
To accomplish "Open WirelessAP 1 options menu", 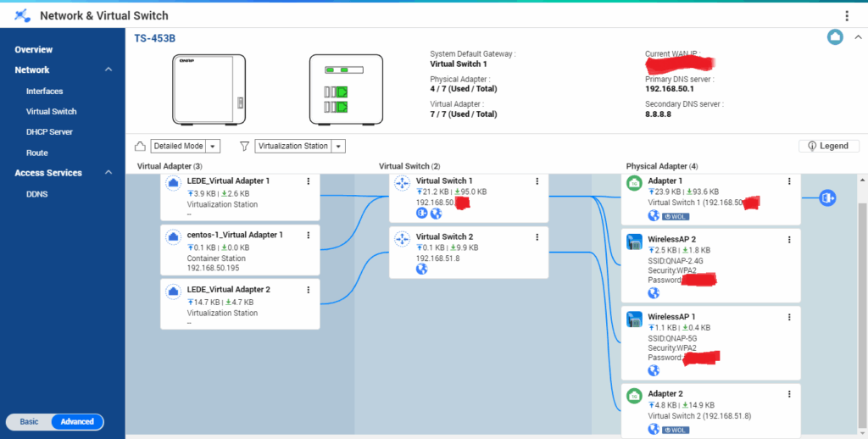I will point(789,317).
